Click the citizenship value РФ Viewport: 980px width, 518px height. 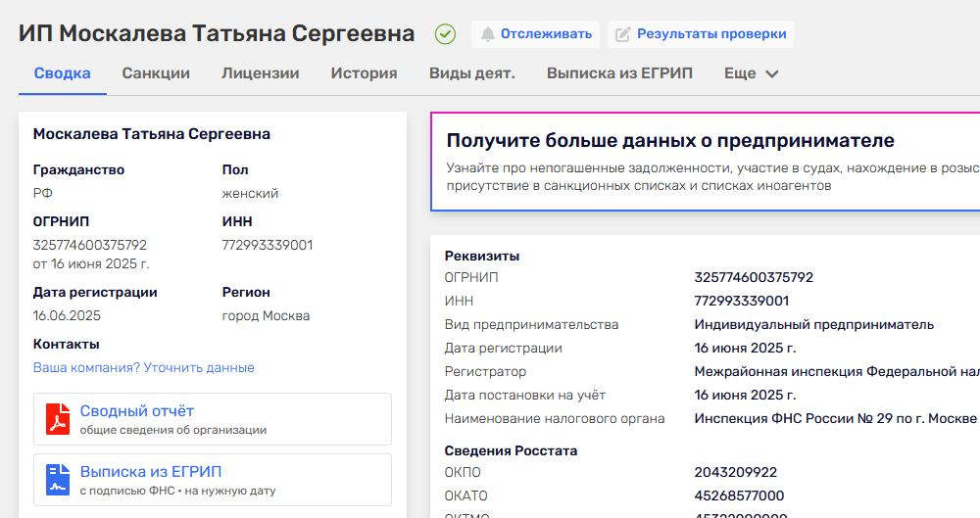(x=42, y=194)
